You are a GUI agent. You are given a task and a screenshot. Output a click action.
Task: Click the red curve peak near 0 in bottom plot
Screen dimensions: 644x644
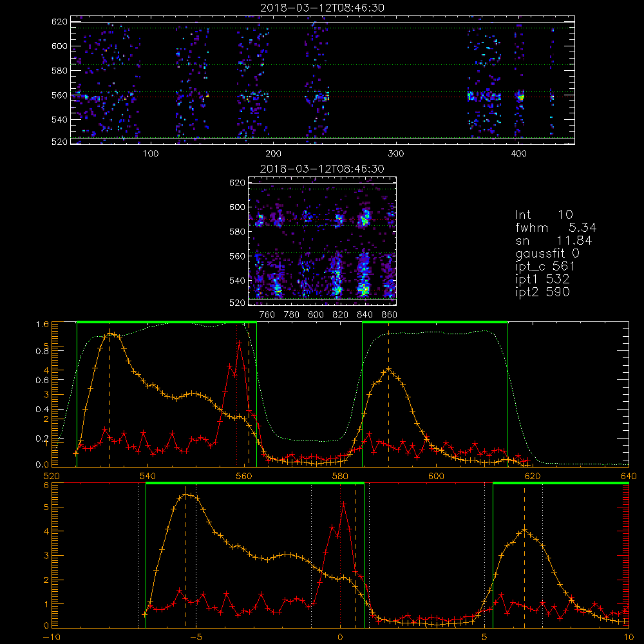pyautogui.click(x=343, y=504)
